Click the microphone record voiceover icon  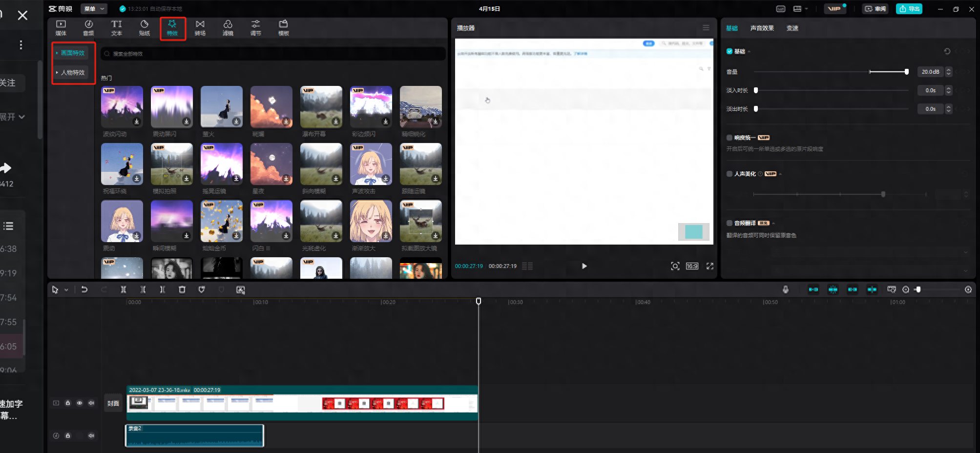(785, 289)
